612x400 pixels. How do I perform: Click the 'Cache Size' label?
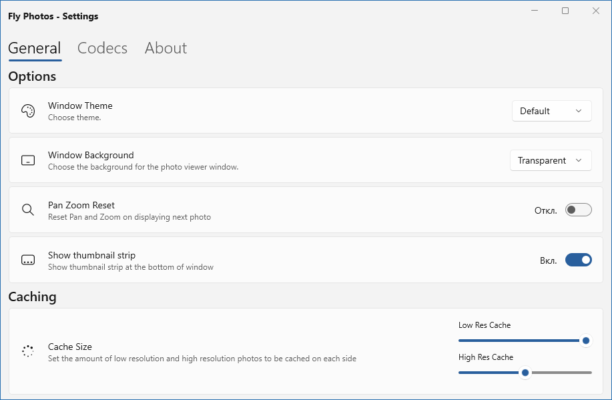click(x=70, y=347)
